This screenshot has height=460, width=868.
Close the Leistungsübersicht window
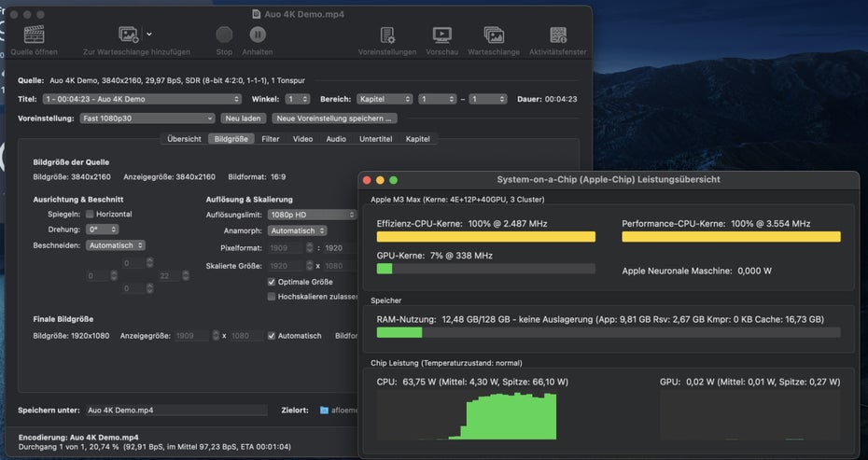[367, 180]
